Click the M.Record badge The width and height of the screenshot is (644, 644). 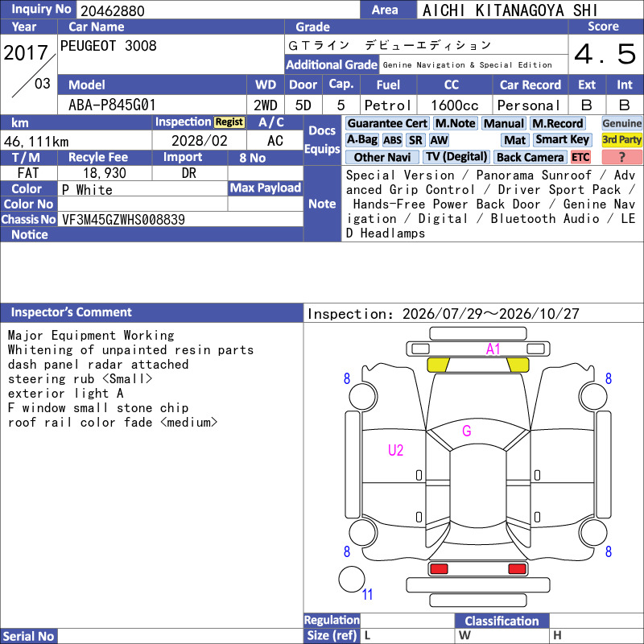[x=557, y=123]
